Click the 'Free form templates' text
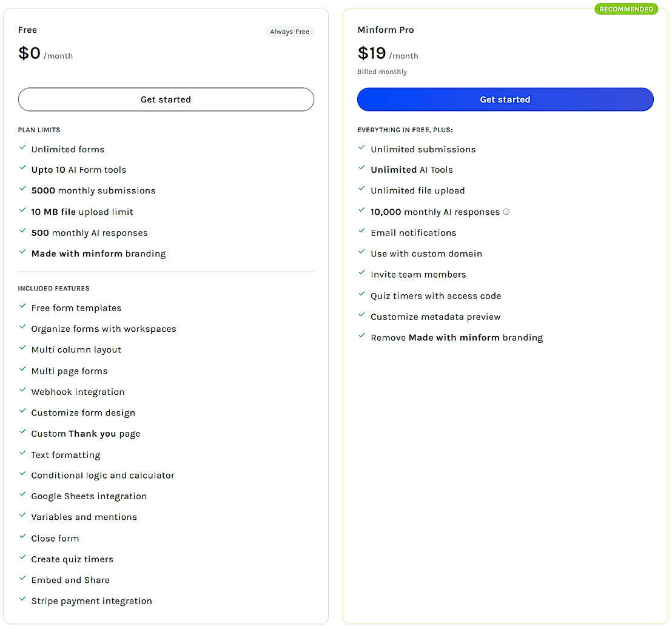The height and width of the screenshot is (629, 672). click(76, 308)
